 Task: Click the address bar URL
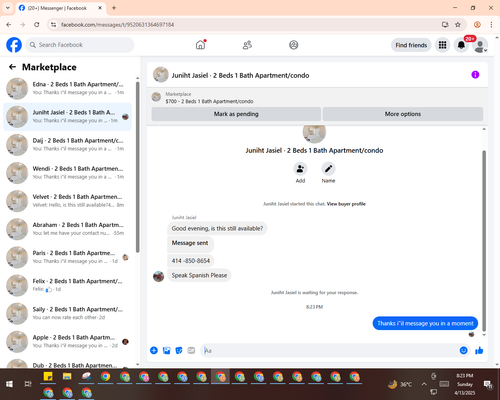pos(117,25)
